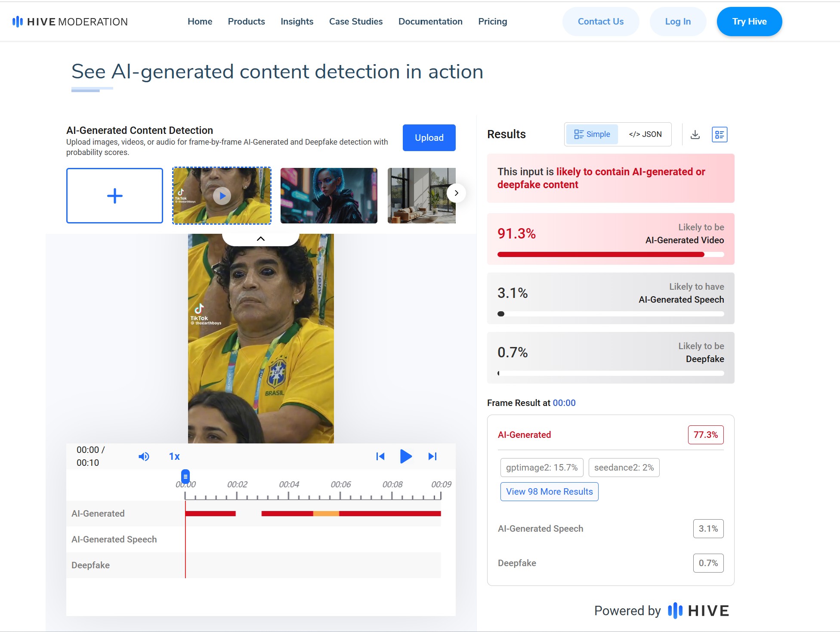Open Case Studies from the navbar
Viewport: 840px width, 632px height.
click(356, 22)
